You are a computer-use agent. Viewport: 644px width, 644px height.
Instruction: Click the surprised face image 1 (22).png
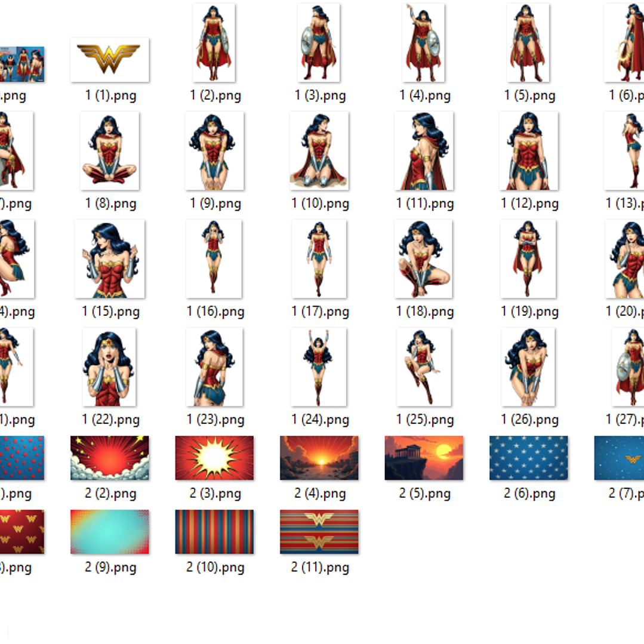(x=110, y=366)
